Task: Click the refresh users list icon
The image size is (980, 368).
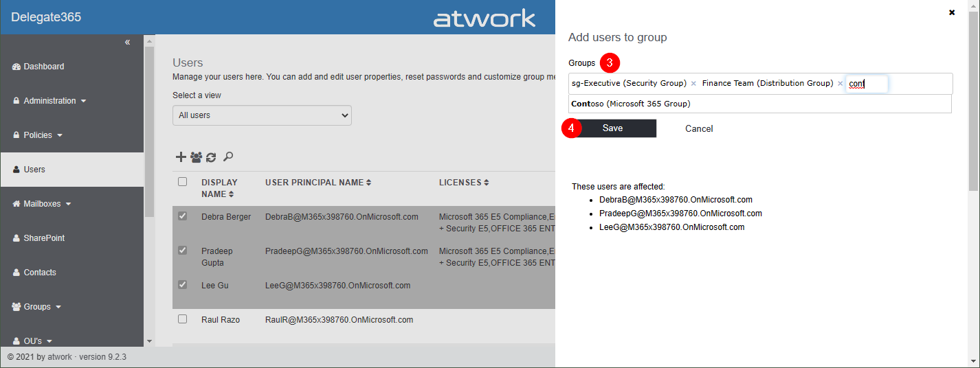Action: [x=211, y=157]
